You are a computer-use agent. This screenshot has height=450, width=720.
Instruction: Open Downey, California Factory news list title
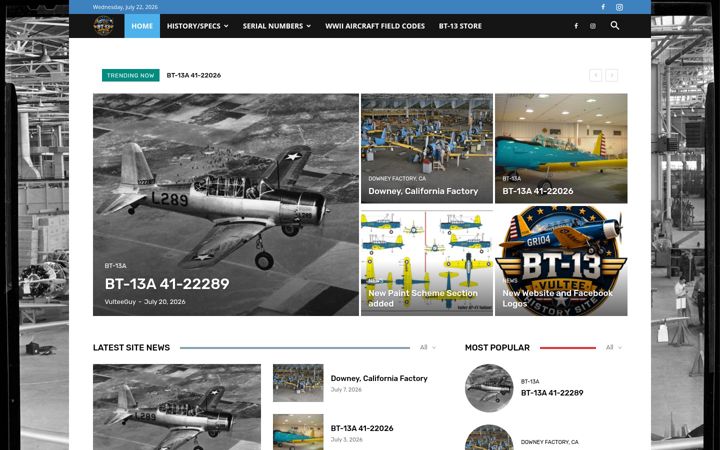pos(379,378)
